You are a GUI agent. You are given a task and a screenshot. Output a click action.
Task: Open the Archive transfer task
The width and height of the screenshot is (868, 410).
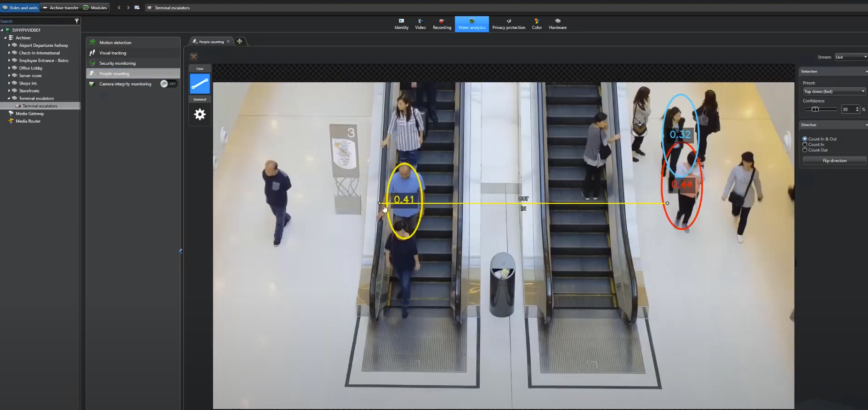coord(61,8)
